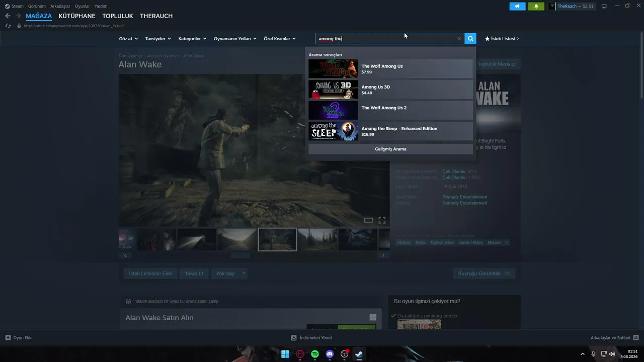644x362 pixels.
Task: Click the Yok Say button
Action: [x=225, y=274]
